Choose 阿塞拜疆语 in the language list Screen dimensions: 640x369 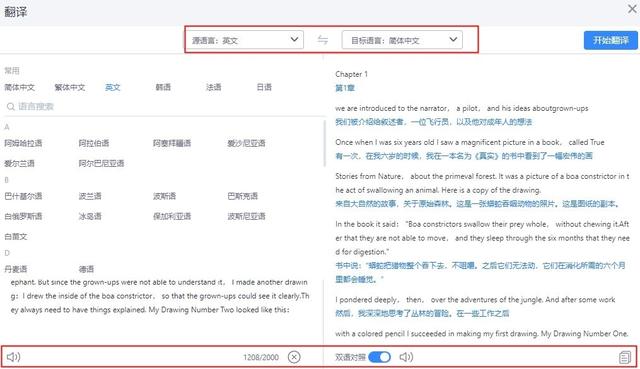(172, 143)
